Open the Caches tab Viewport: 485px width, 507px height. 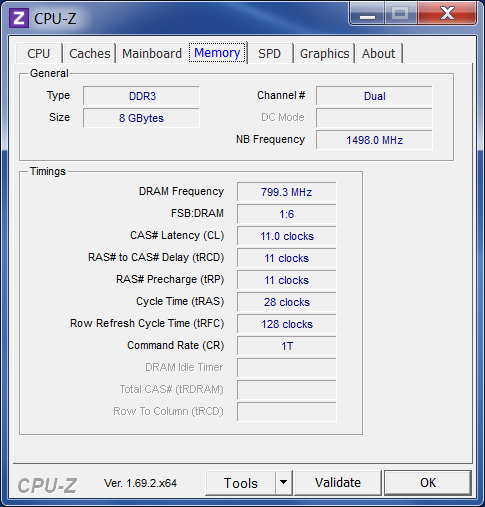tap(90, 53)
